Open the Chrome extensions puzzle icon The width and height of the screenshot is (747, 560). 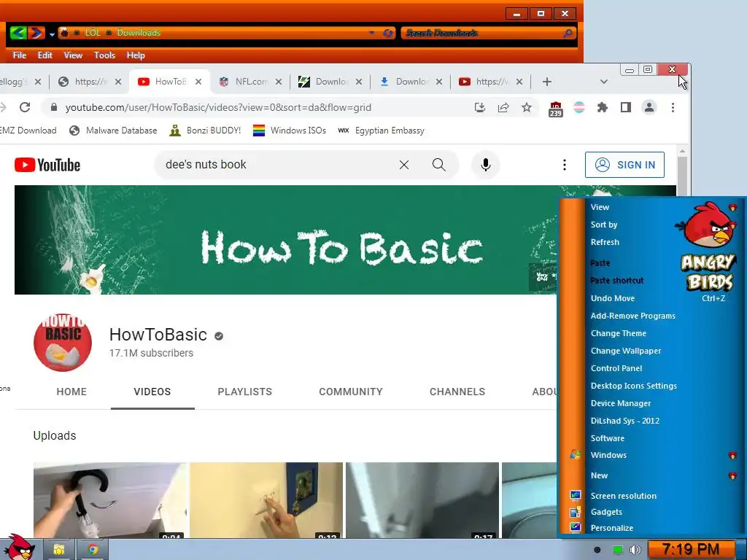point(602,108)
